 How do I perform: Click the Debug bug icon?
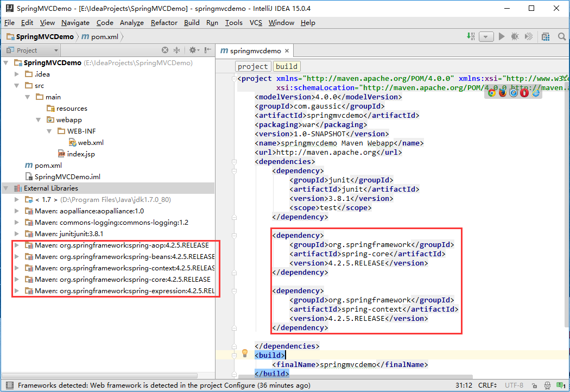(x=515, y=36)
